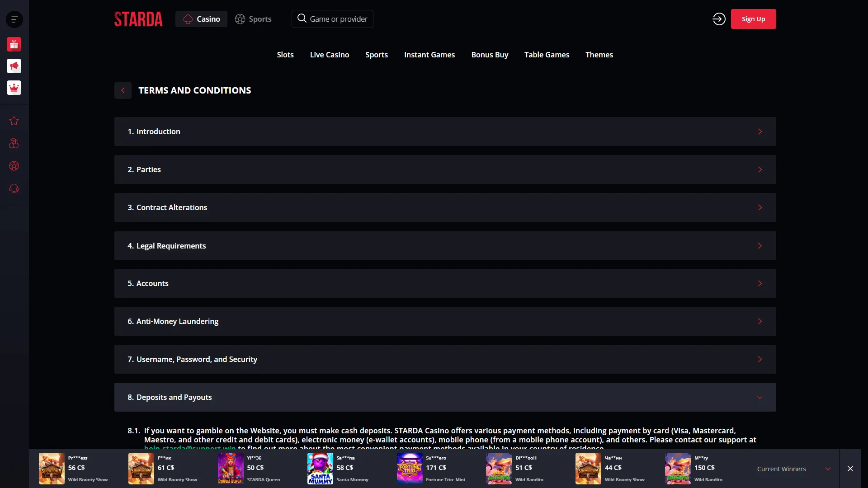Open the sidebar hamburger menu icon
This screenshot has width=868, height=488.
(14, 19)
